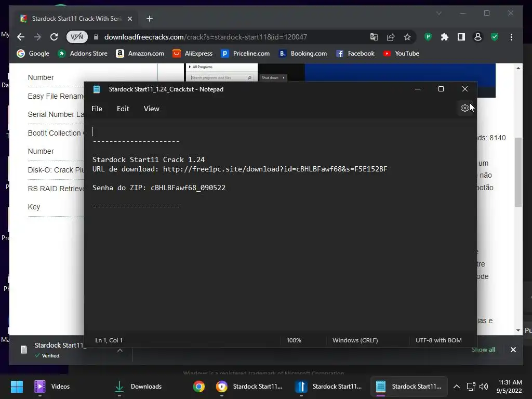Viewport: 532px width, 399px height.
Task: Click Ln 1, Col 1 status entry
Action: tap(109, 340)
